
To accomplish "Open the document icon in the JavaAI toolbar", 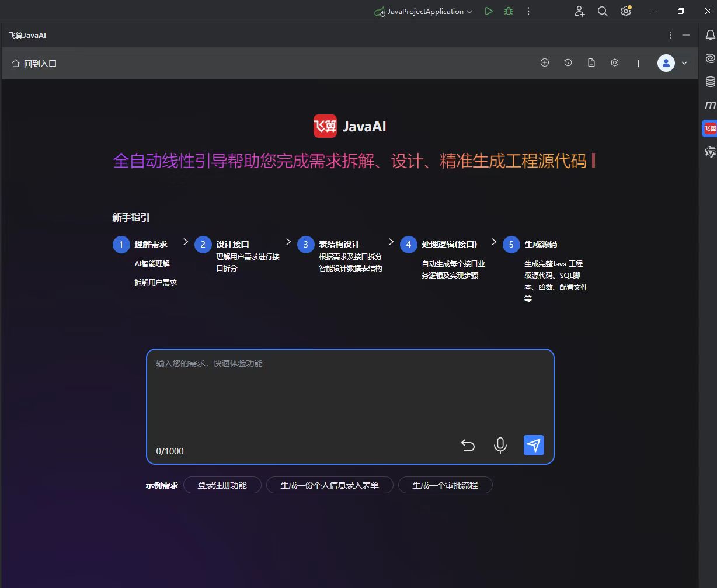I will 591,62.
